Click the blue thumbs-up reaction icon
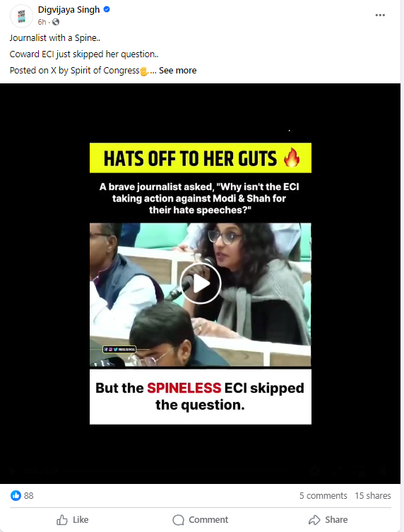 click(x=16, y=496)
